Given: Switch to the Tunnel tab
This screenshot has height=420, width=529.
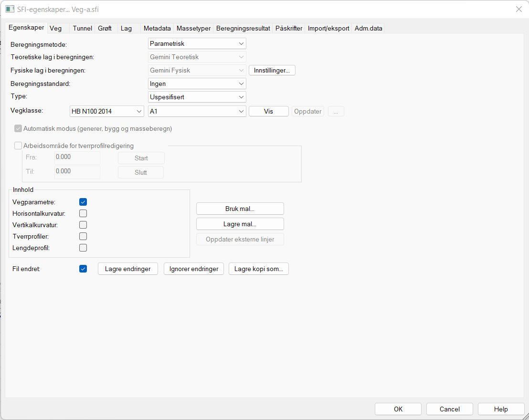Looking at the screenshot, I should pyautogui.click(x=82, y=29).
